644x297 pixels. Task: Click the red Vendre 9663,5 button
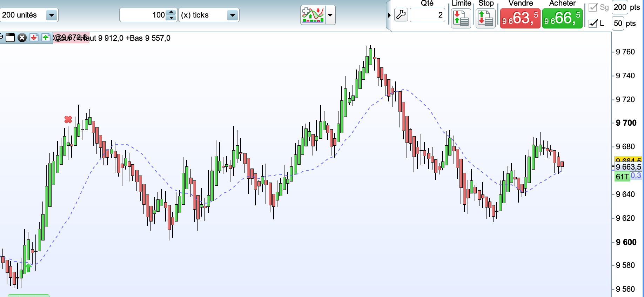pyautogui.click(x=520, y=18)
